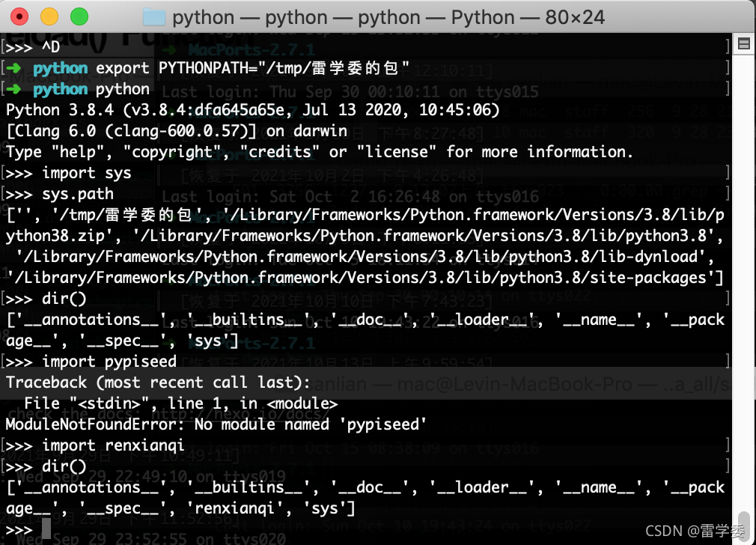Click the 'import pypiseed' command
The height and width of the screenshot is (545, 756).
coord(109,362)
